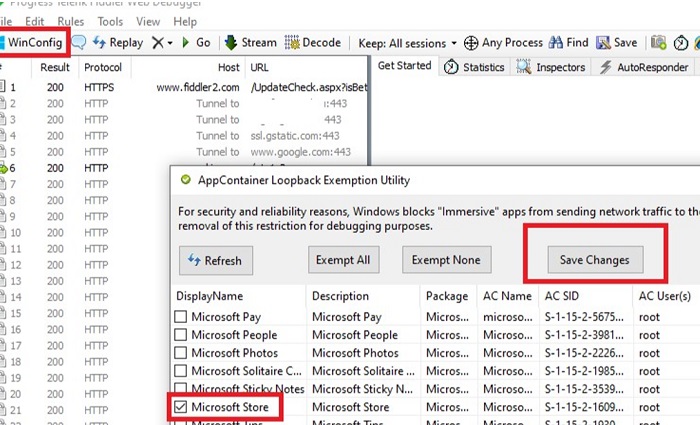Image resolution: width=700 pixels, height=425 pixels.
Task: Open Find sessions with binoculars icon
Action: coord(567,43)
